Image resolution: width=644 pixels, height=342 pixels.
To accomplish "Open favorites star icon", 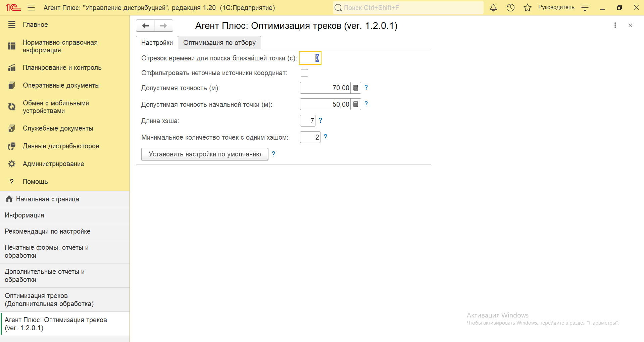I will 528,8.
